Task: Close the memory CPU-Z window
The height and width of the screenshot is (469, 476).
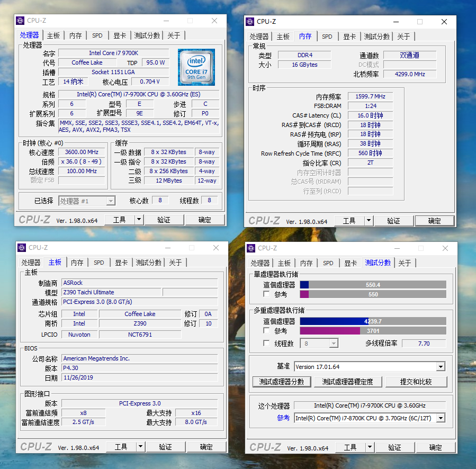Action: tap(444, 22)
